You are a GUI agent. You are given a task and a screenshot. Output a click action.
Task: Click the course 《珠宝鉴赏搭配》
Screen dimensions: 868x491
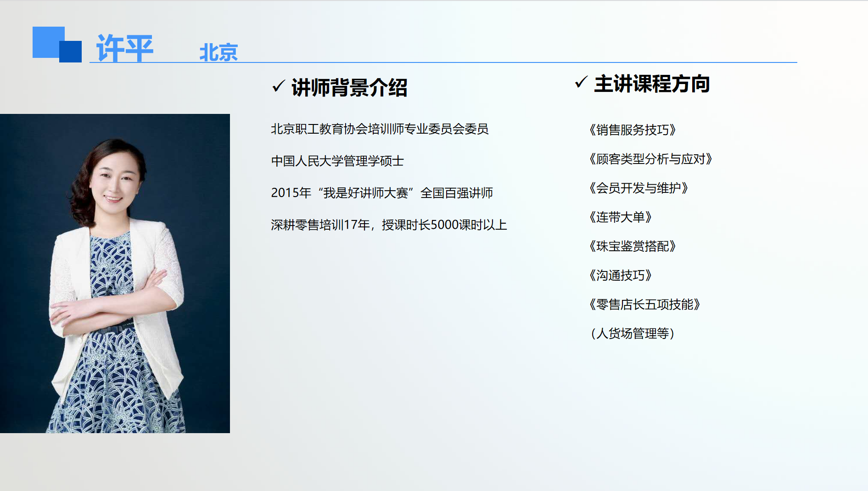633,246
